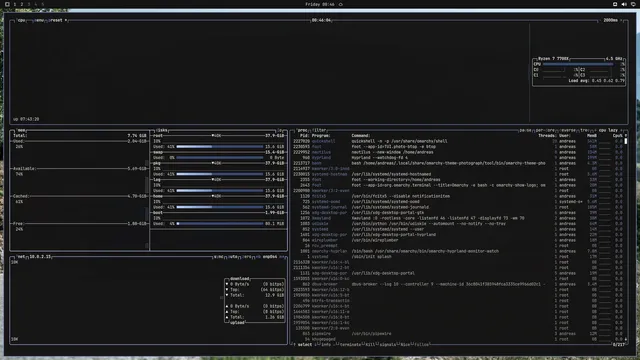This screenshot has height=360, width=640.
Task: Click the process list scroll-up arrow
Action: 626,136
